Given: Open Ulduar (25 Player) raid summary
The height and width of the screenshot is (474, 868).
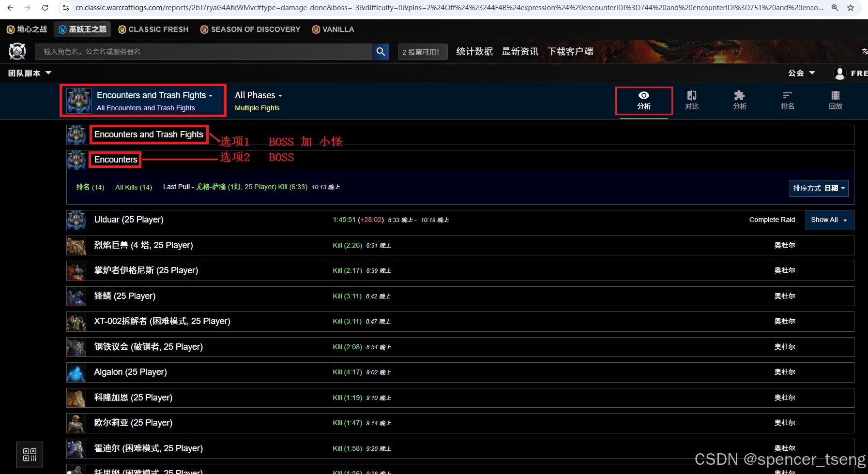Looking at the screenshot, I should click(129, 220).
